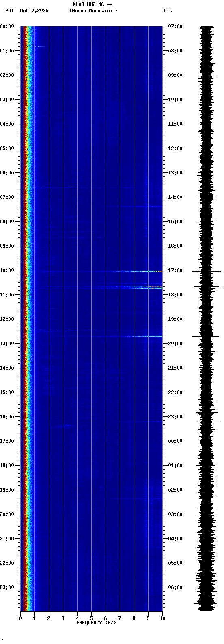
Task: Click the date Oct 7,2026
Action: point(34,11)
